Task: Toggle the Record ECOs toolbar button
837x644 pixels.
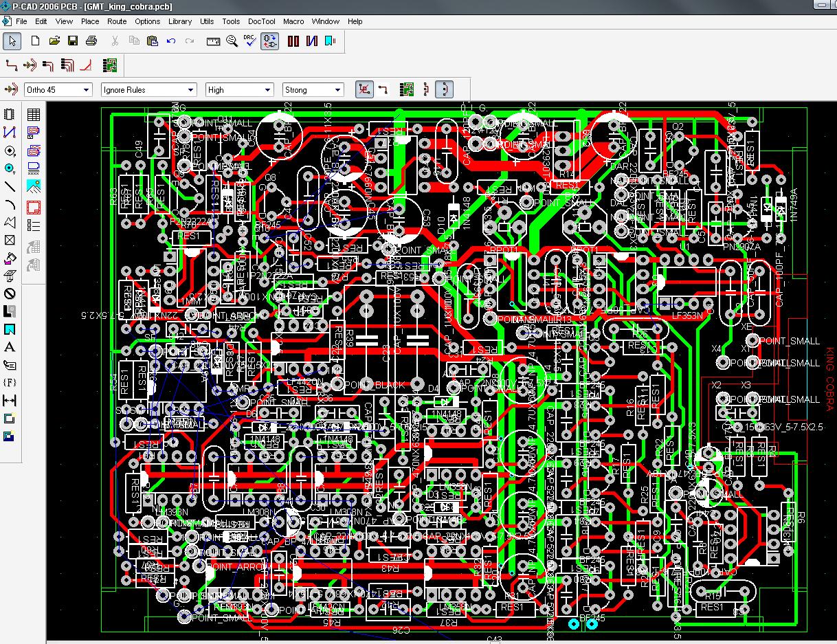Action: (270, 41)
